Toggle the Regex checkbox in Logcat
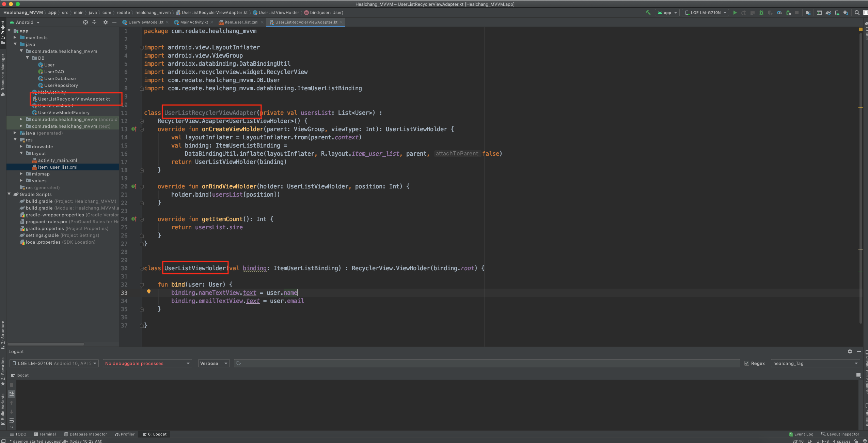 (747, 363)
